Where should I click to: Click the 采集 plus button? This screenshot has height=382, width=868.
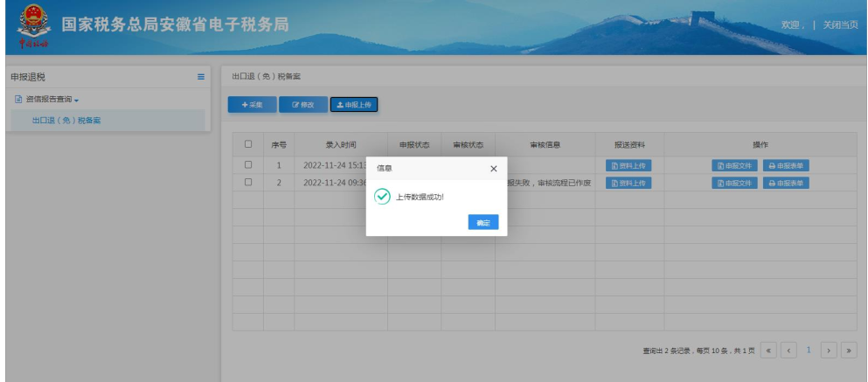(x=252, y=105)
